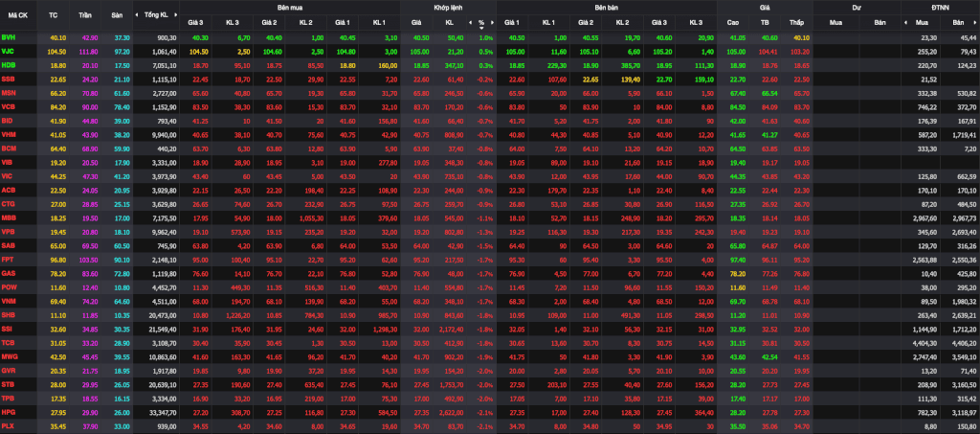Click MSN high price 67.40
Image resolution: width=980 pixels, height=434 pixels.
click(738, 93)
